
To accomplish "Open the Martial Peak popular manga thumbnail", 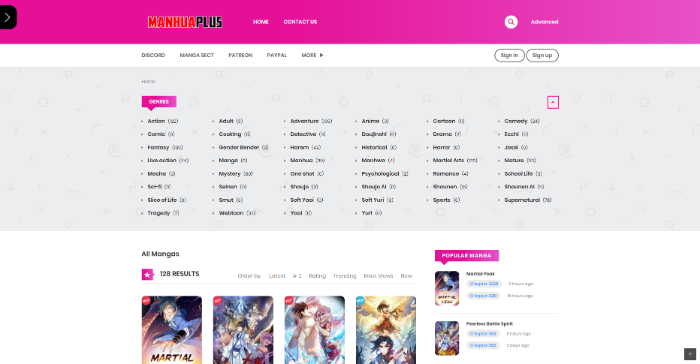I will [x=447, y=288].
